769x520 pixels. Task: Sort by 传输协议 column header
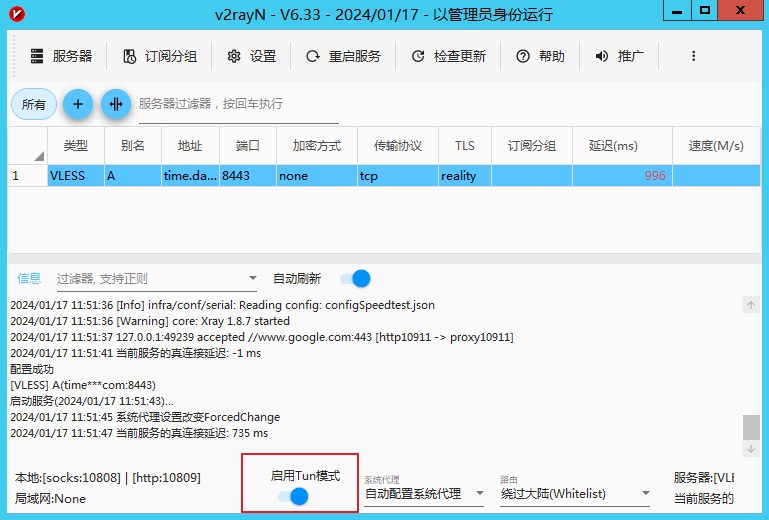click(x=398, y=146)
